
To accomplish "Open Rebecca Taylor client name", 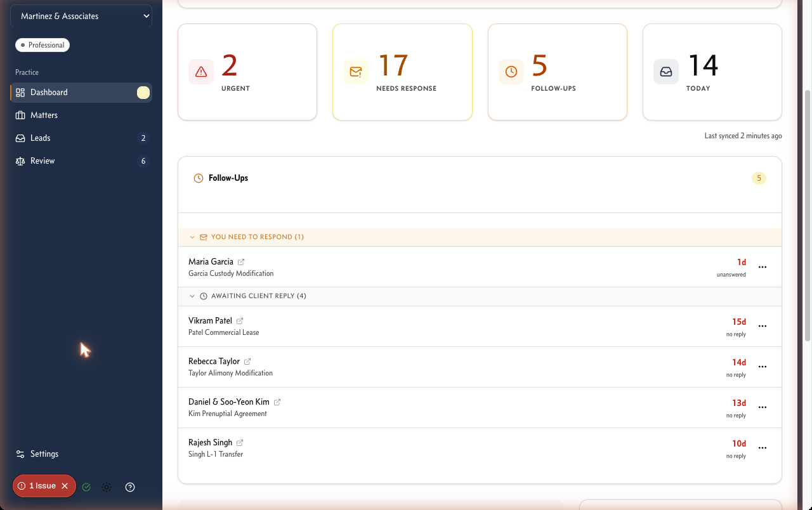I will tap(214, 362).
